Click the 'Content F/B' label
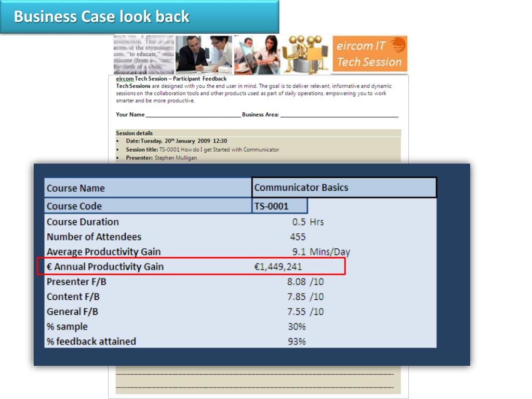532x399 pixels. point(73,297)
